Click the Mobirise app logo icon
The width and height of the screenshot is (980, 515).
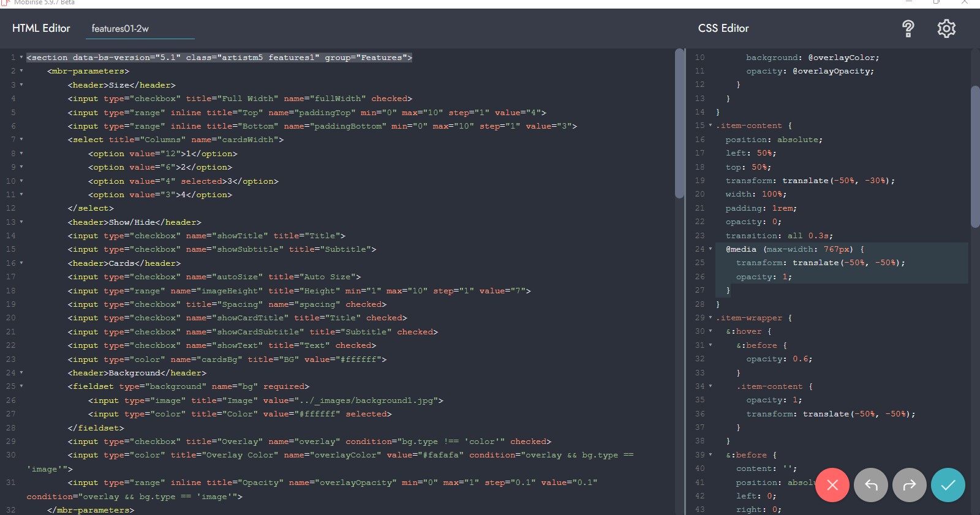(x=6, y=2)
